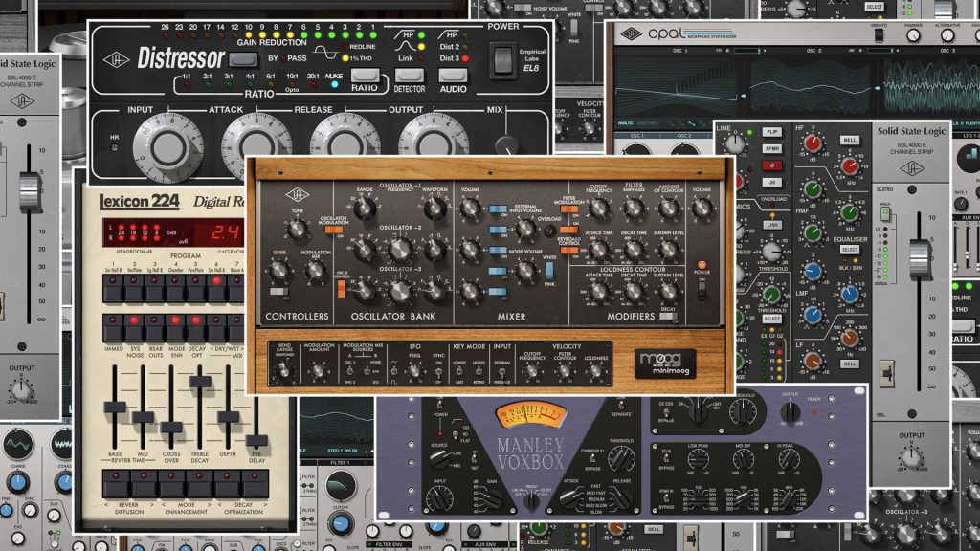Viewport: 980px width, 551px height.
Task: Click the Distressor DETECTOR button
Action: 409,76
